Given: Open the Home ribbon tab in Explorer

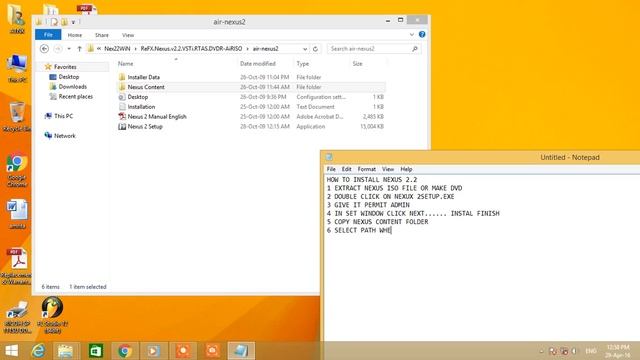Looking at the screenshot, I should [x=75, y=35].
